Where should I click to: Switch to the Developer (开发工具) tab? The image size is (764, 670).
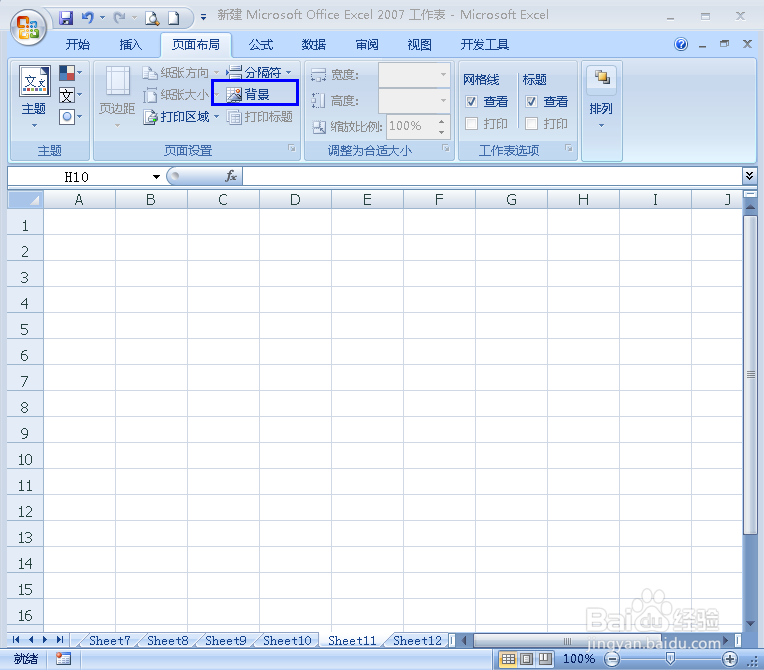(x=485, y=45)
